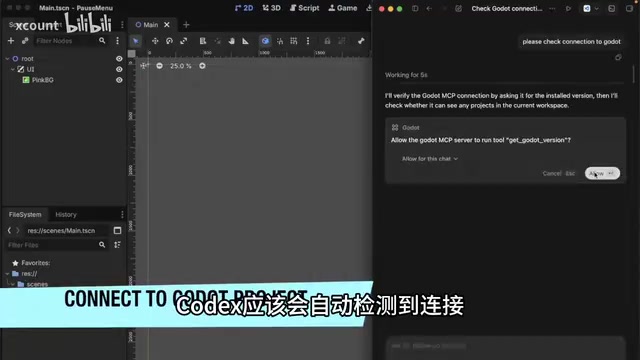Select the Pan hand tool
Screen dimensions: 640x360
[231, 41]
